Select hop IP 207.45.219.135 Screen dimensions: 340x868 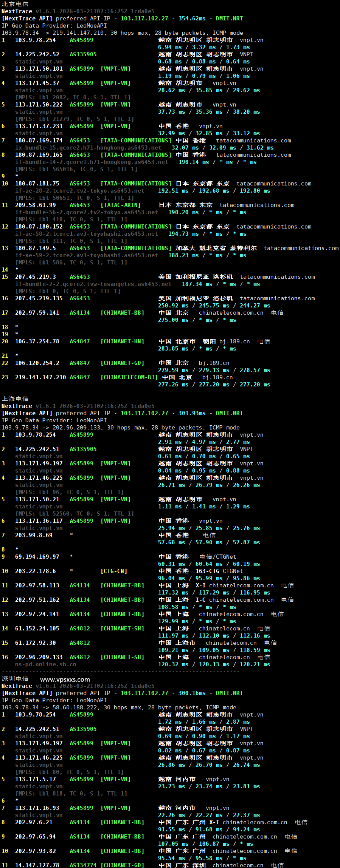pyautogui.click(x=39, y=298)
